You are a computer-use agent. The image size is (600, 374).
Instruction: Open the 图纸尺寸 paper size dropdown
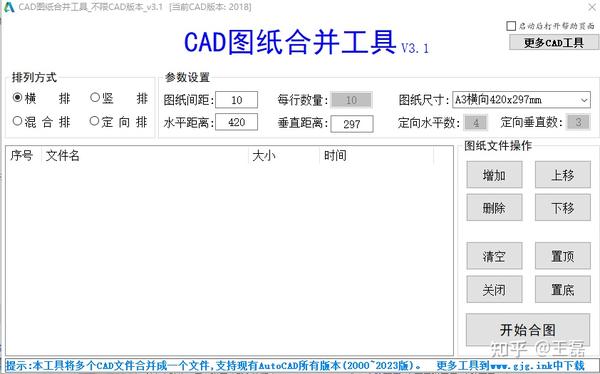click(522, 100)
